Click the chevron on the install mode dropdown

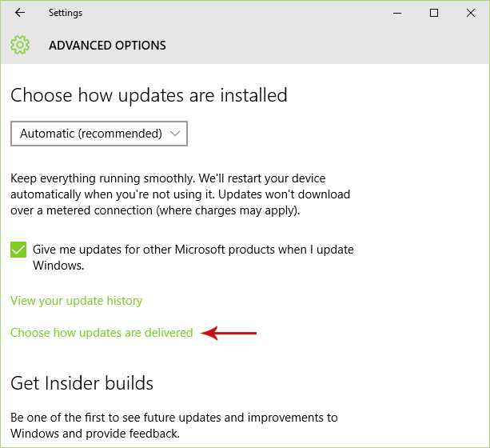175,134
